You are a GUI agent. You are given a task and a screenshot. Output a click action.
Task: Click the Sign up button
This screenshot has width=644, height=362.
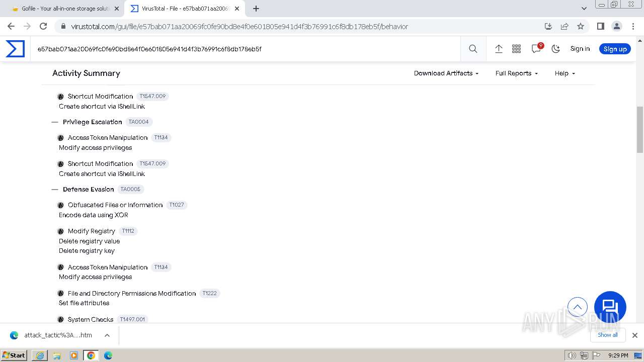click(615, 49)
